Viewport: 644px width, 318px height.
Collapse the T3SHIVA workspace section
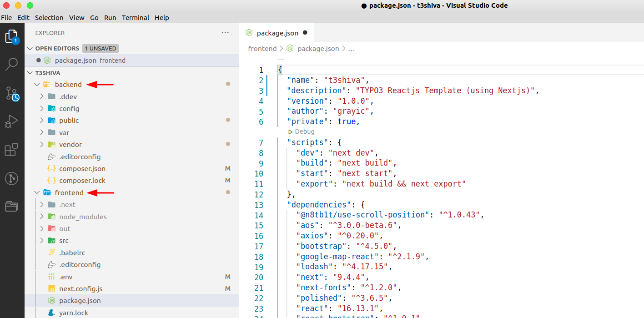pyautogui.click(x=30, y=73)
